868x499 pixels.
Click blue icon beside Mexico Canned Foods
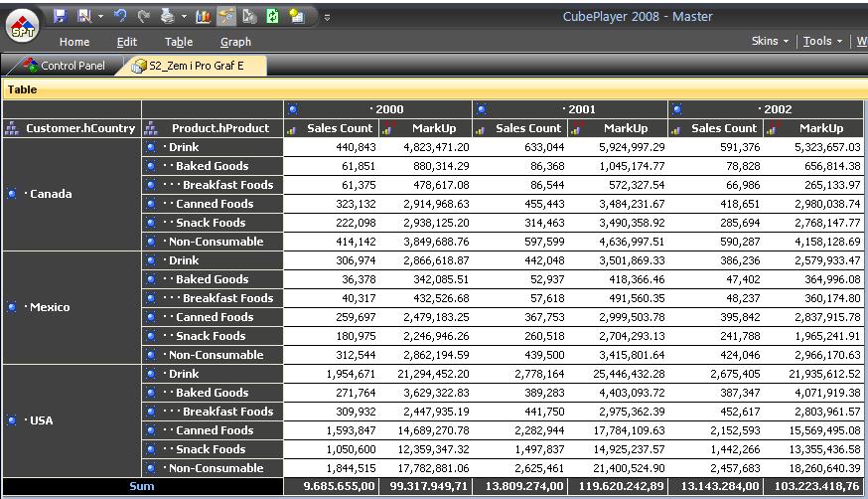coord(151,317)
